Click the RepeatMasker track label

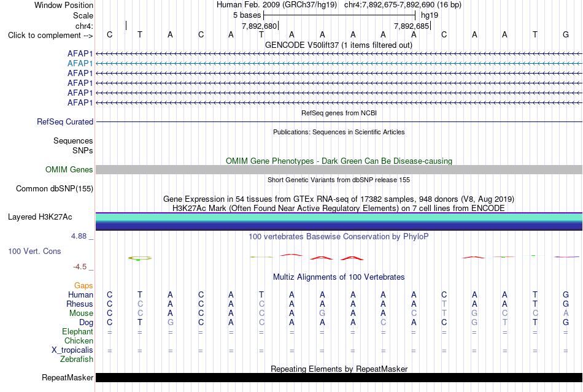[68, 377]
